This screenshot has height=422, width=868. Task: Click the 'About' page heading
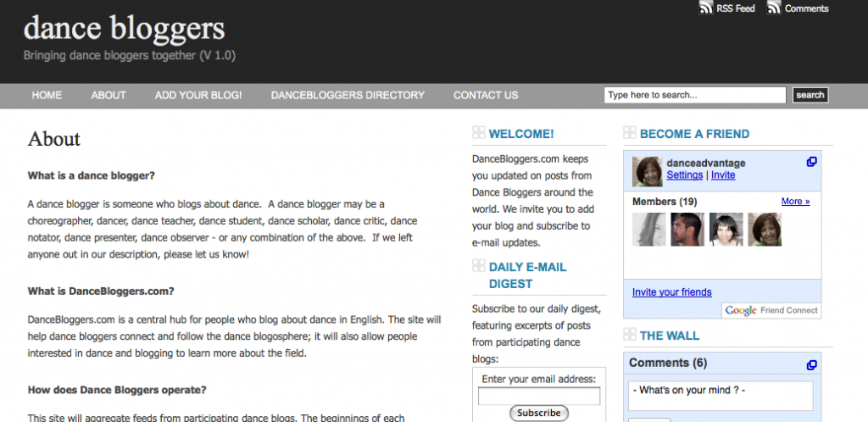[x=53, y=138]
